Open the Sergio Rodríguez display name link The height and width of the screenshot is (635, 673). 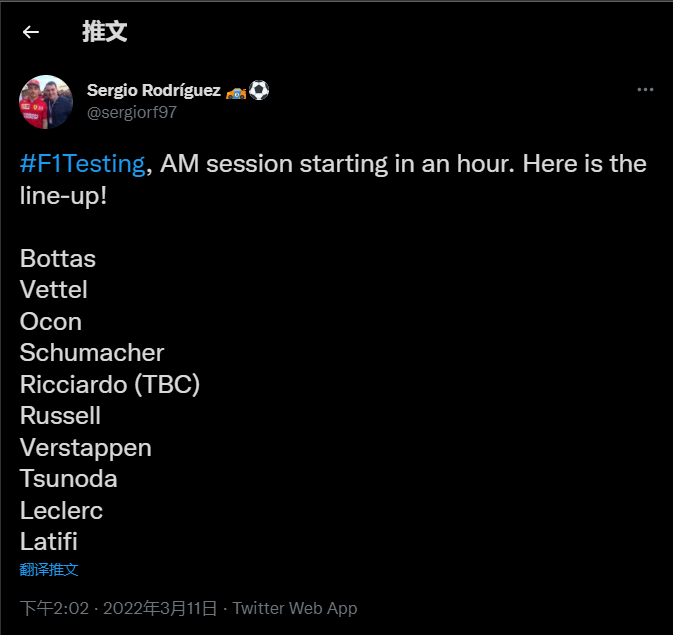coord(153,91)
